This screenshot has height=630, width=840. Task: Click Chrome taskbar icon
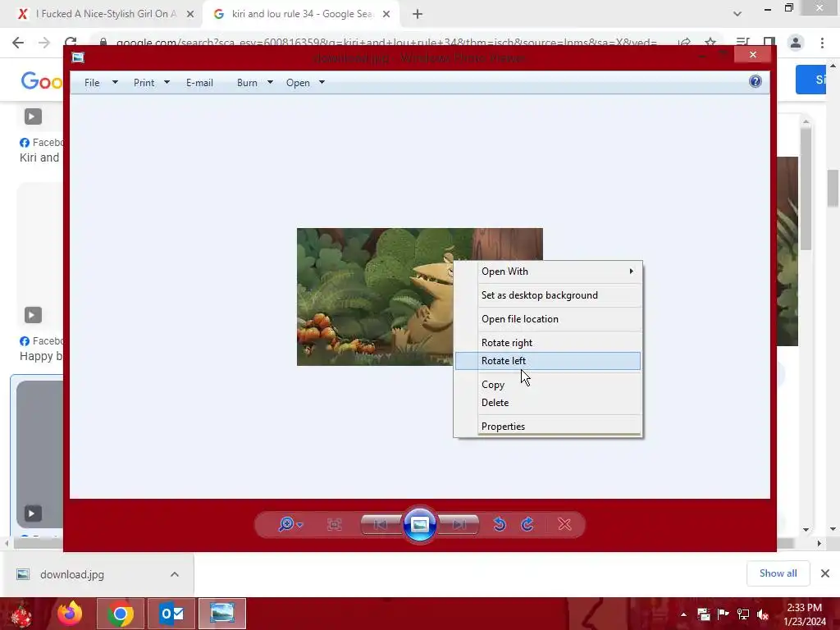point(121,614)
